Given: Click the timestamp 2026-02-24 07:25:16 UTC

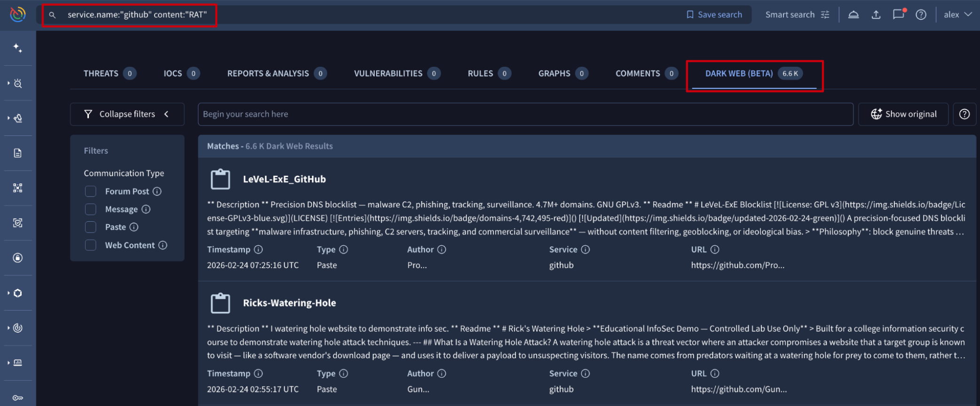Looking at the screenshot, I should tap(253, 265).
